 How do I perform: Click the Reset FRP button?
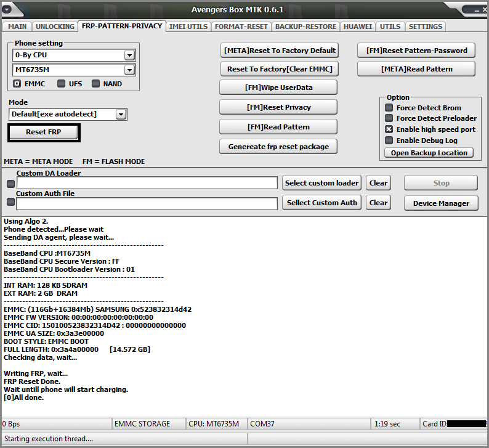coord(44,132)
